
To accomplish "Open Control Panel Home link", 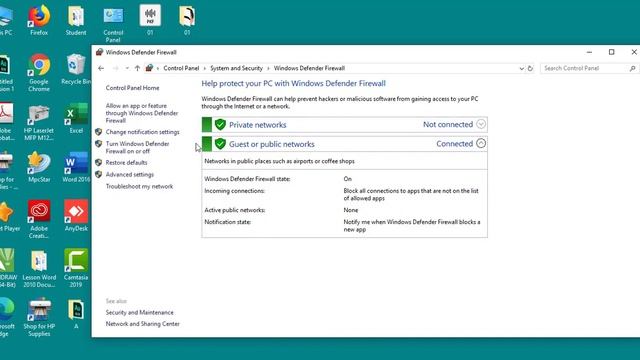I will tap(132, 88).
